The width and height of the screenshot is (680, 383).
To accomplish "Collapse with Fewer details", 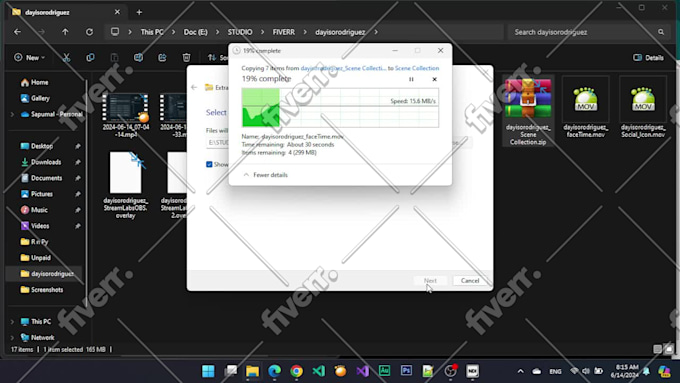I will [x=265, y=175].
